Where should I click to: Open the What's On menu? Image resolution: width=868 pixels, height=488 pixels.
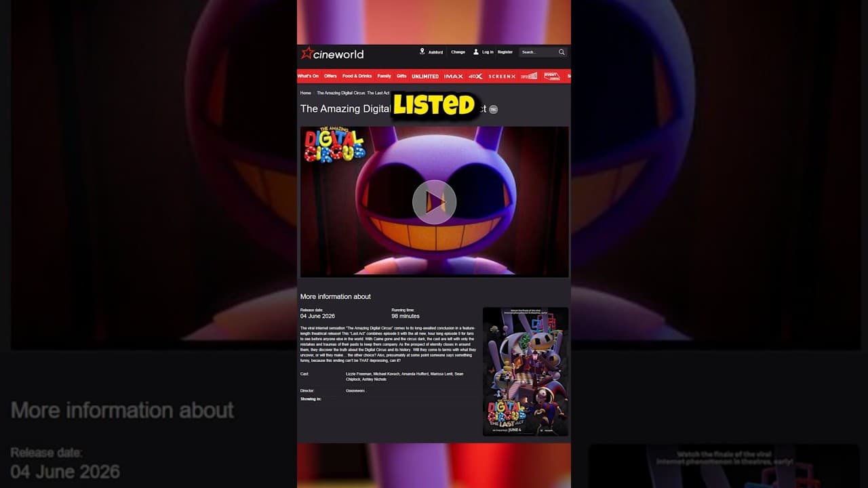(x=308, y=76)
